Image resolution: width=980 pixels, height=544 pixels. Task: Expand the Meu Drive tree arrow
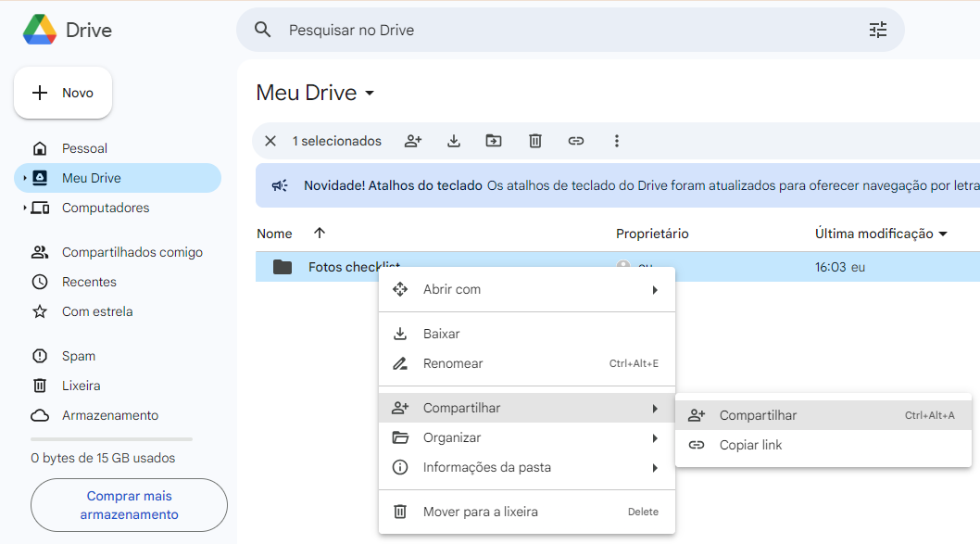click(x=24, y=178)
